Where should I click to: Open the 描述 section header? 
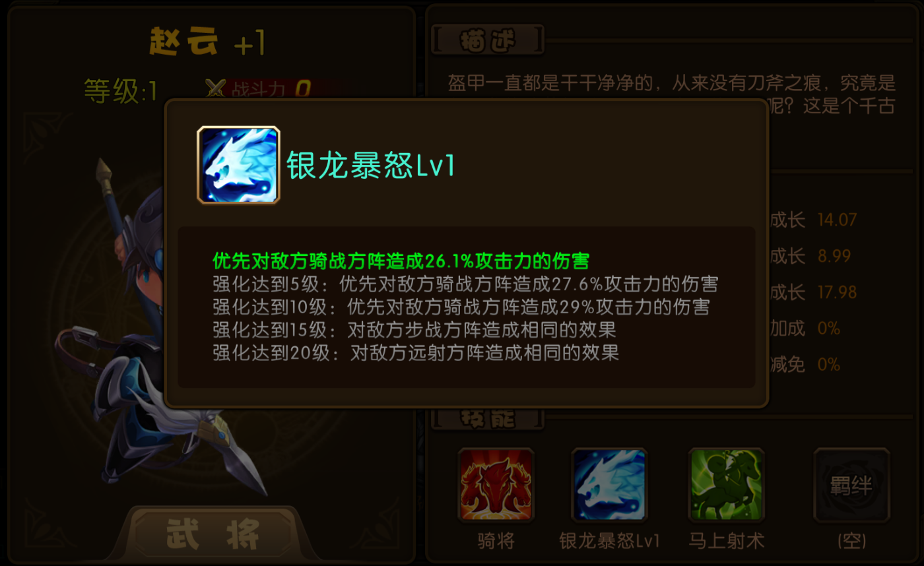pos(488,40)
